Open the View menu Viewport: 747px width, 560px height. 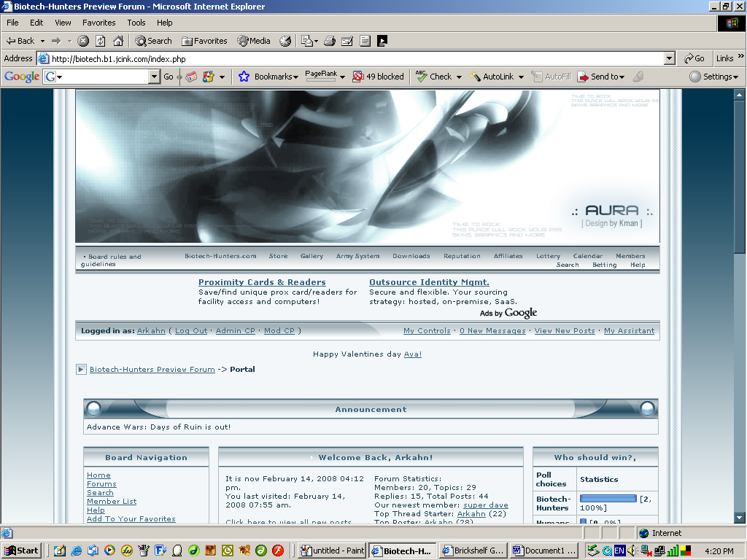(x=63, y=23)
